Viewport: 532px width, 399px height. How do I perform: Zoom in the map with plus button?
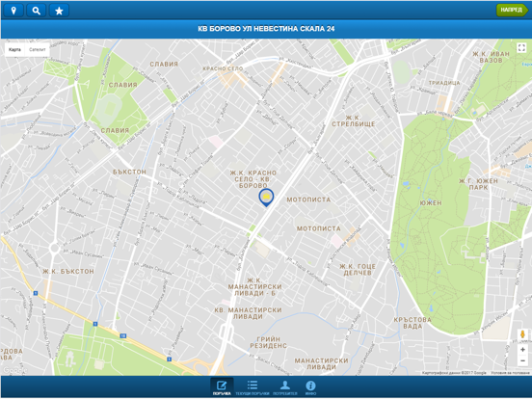(522, 350)
